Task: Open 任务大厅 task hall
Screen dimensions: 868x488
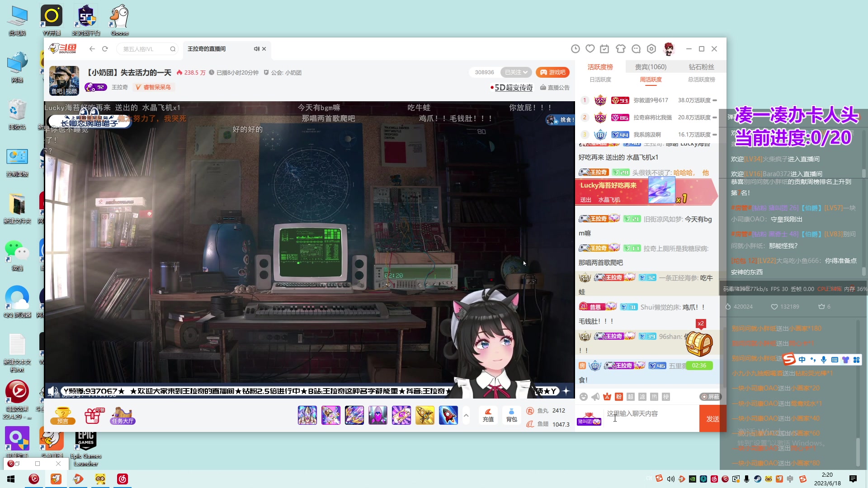Action: click(123, 416)
